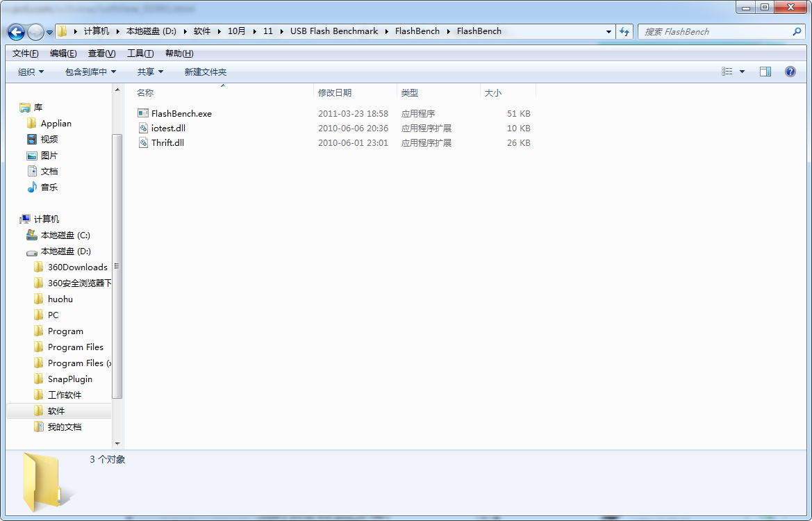Click the folder icon in address bar
Viewport: 812px width, 521px height.
(x=62, y=31)
